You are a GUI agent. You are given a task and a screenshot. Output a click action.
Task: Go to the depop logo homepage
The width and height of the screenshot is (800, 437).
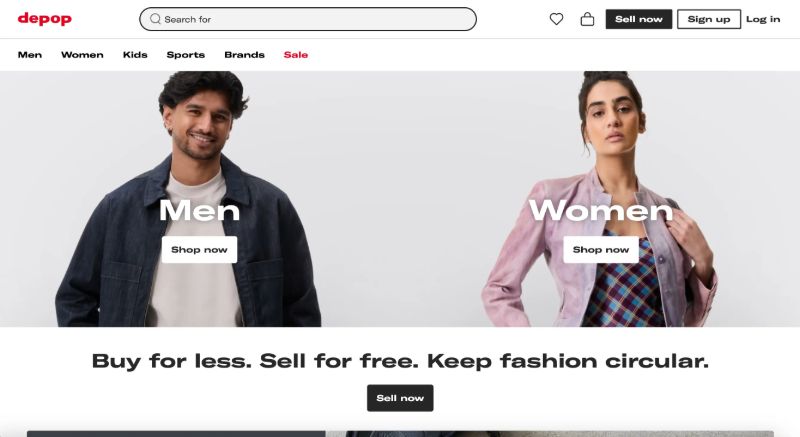click(x=45, y=19)
